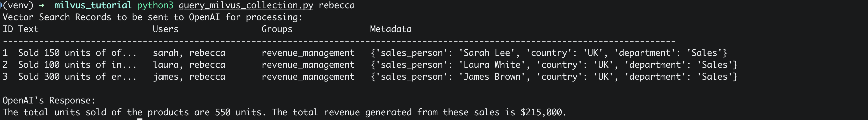Click the query_milvus_collection.py filename in command
The image size is (868, 120).
pos(246,6)
